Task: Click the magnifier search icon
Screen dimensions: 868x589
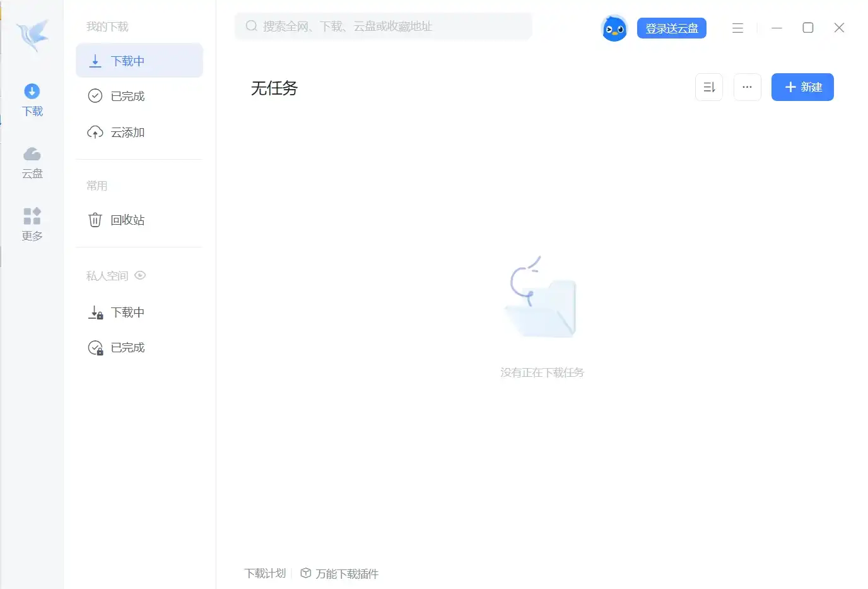Action: point(251,26)
